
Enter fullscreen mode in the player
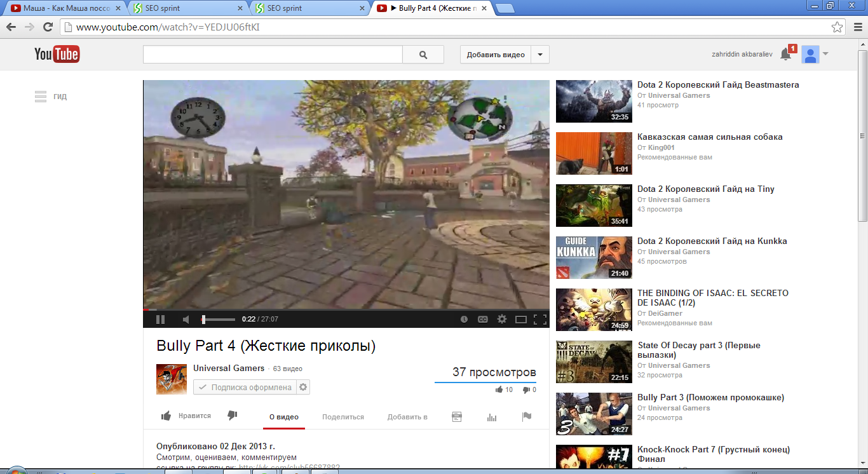[x=540, y=320]
